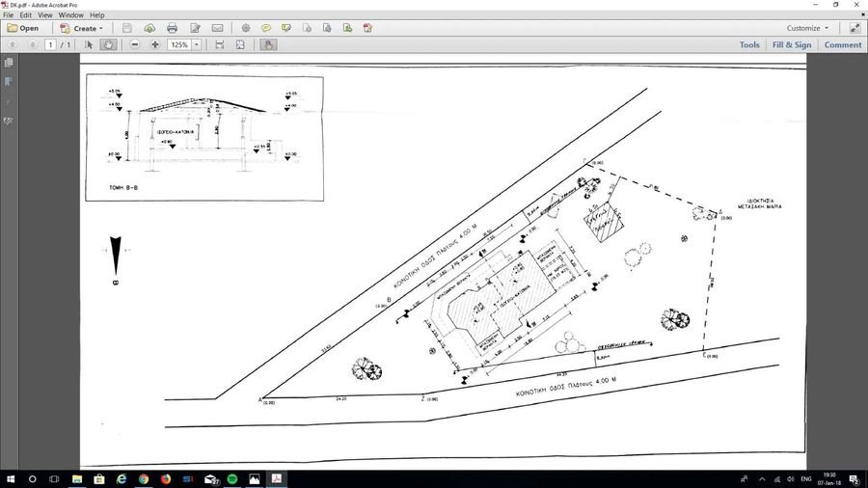The width and height of the screenshot is (868, 488).
Task: Open the Fill & Sign pane
Action: [x=791, y=44]
